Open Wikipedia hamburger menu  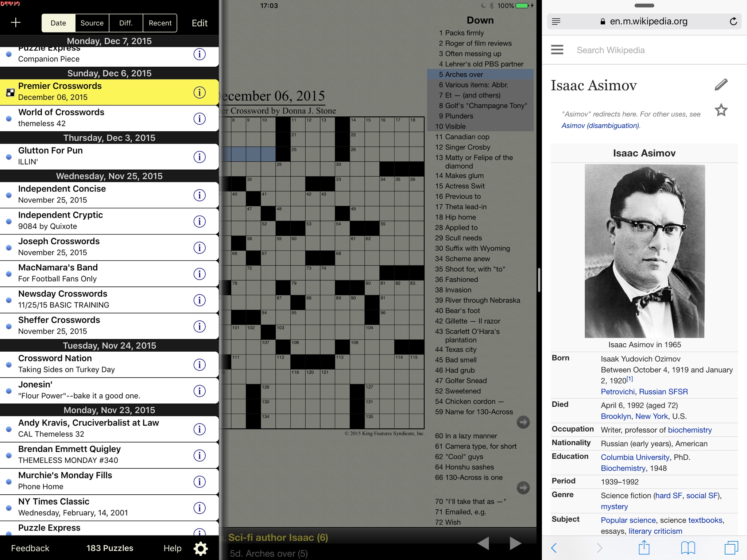557,50
